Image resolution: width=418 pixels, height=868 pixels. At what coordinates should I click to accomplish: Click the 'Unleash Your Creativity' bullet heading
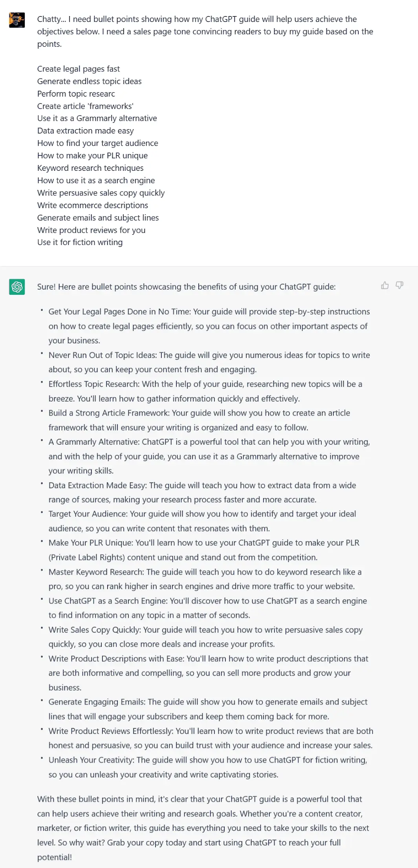point(92,760)
